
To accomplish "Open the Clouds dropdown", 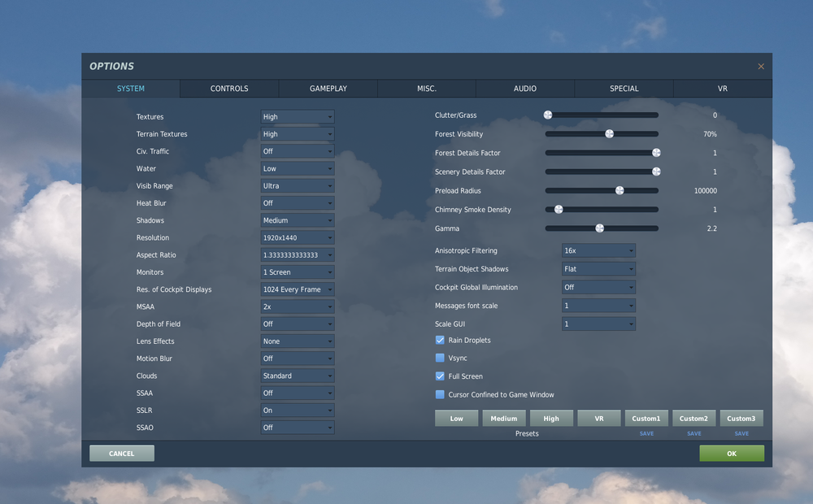I will tap(297, 376).
